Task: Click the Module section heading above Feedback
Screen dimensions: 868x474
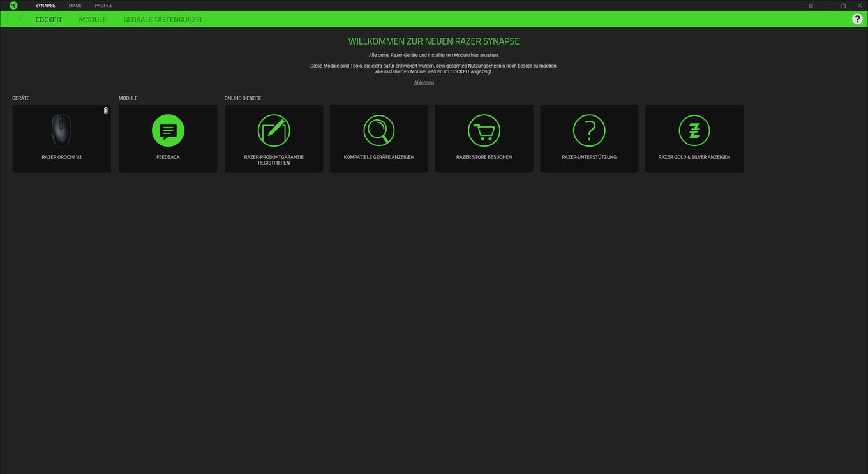Action: point(128,98)
